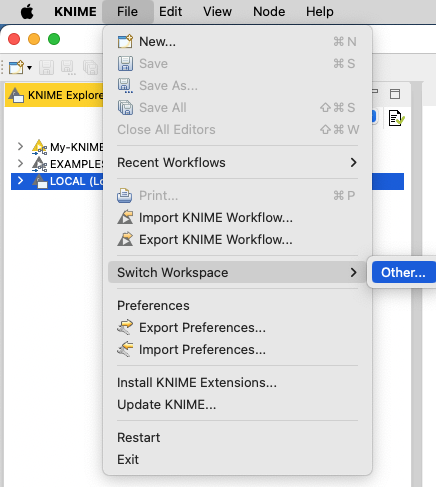436x487 pixels.
Task: Click the toolbar New workflow icon
Action: [16, 68]
